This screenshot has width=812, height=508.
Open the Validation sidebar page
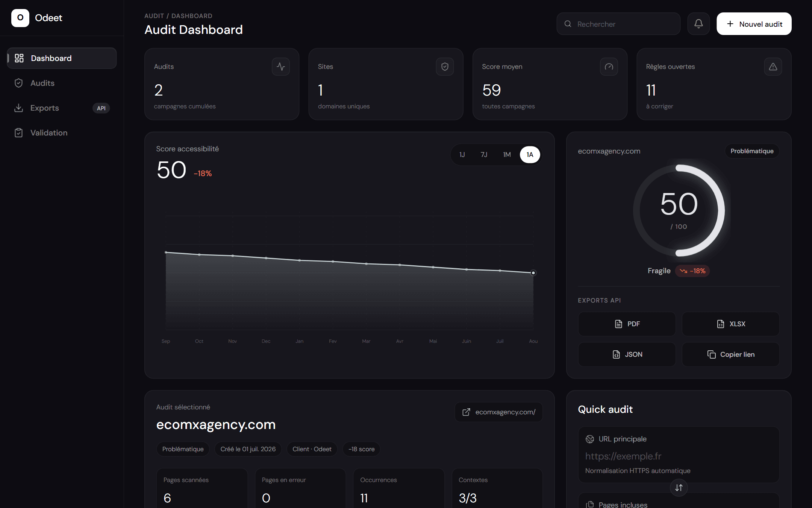(x=62, y=133)
